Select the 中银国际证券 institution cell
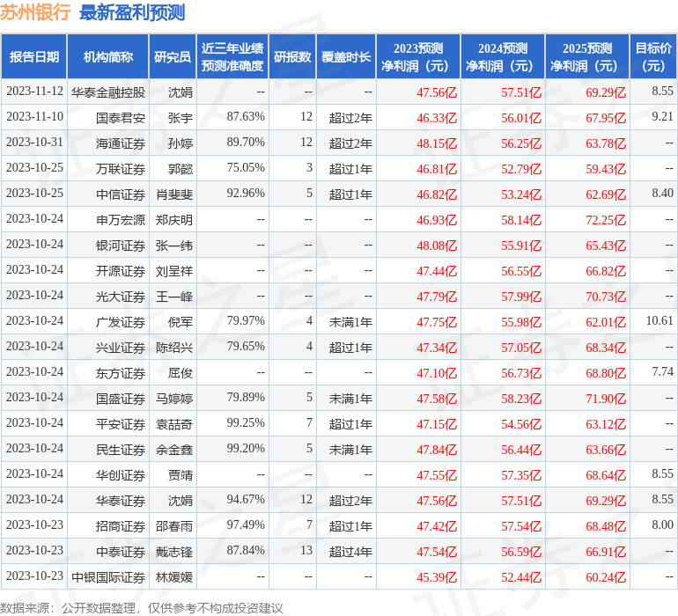Screen dimensions: 678x616 tap(108, 577)
